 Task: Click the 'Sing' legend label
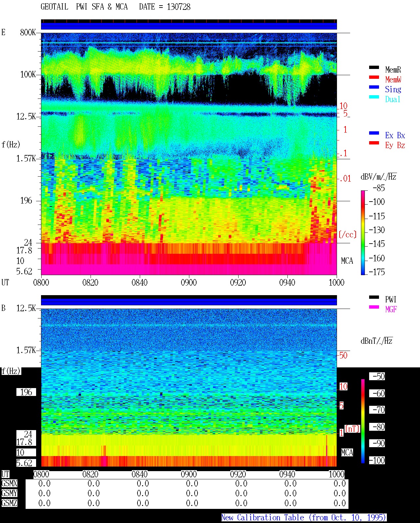(x=393, y=89)
